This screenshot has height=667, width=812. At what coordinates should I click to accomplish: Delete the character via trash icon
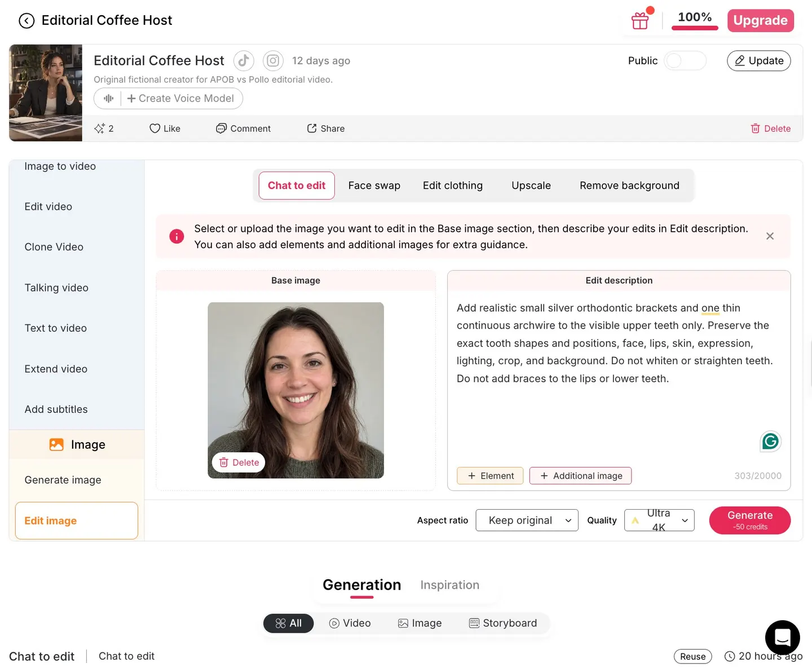click(x=770, y=129)
